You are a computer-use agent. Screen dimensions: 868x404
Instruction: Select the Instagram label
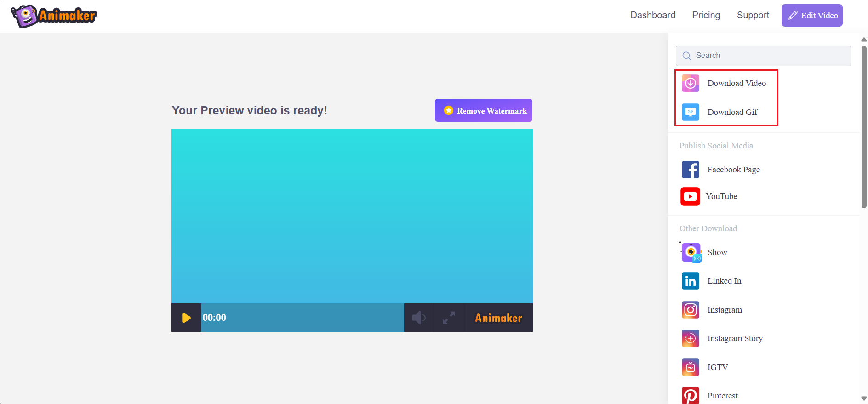(x=725, y=310)
